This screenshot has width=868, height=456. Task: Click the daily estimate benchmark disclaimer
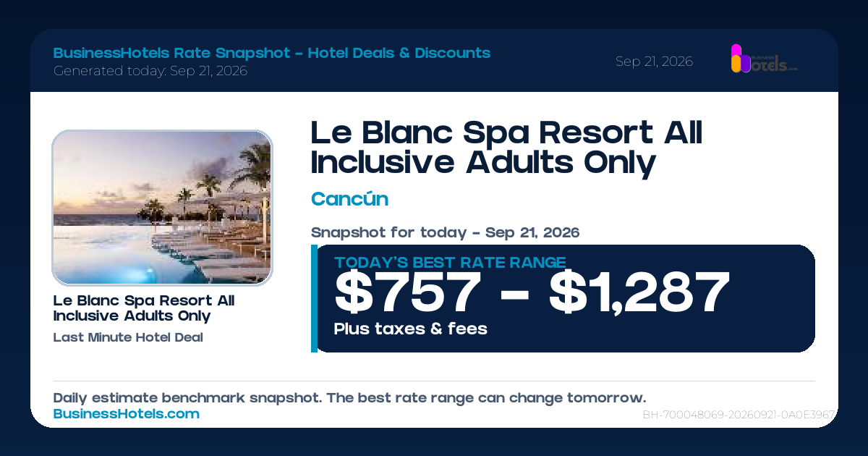coord(349,398)
